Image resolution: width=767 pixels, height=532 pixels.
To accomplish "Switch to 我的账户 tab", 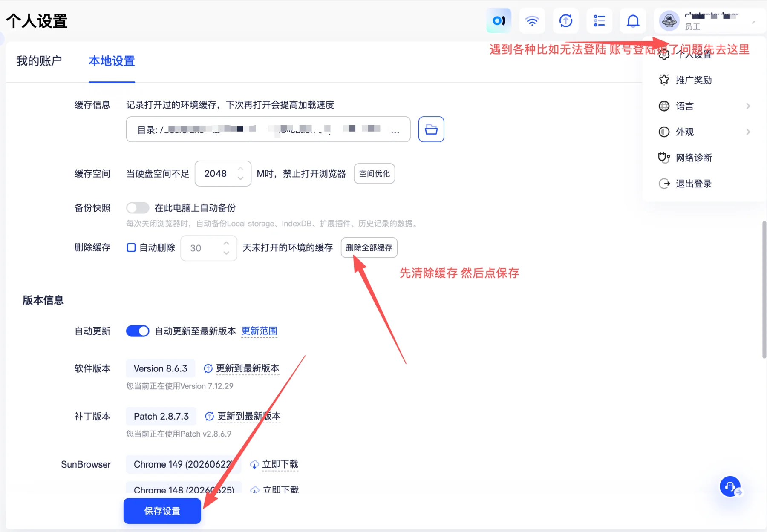I will [x=39, y=61].
